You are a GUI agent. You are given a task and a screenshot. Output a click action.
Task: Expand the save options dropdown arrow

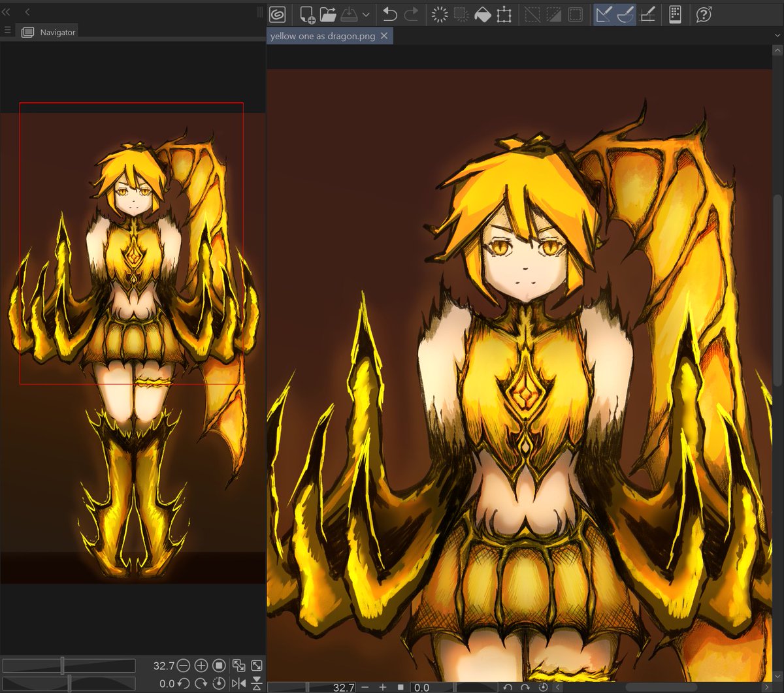click(365, 14)
